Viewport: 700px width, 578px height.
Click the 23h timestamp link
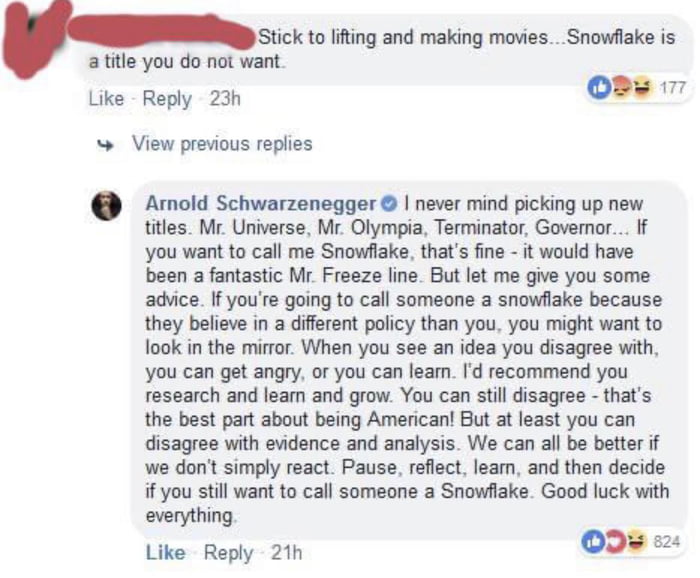click(224, 98)
